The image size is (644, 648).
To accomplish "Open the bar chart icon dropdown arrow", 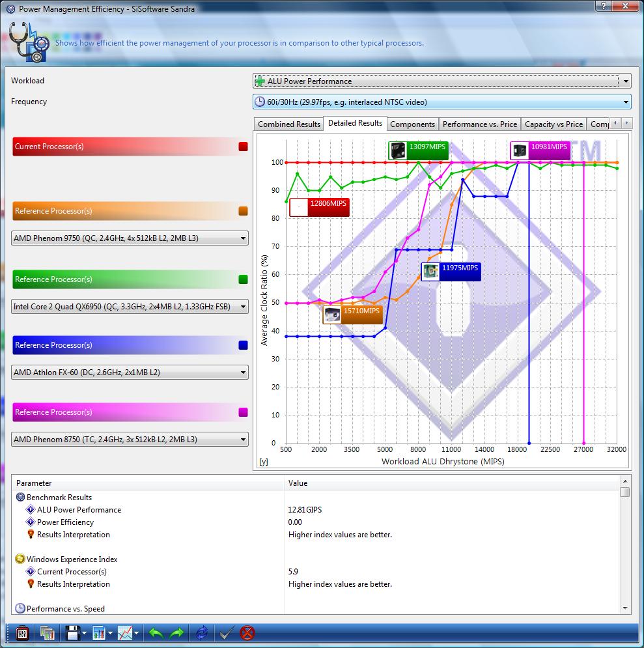I will tap(110, 633).
